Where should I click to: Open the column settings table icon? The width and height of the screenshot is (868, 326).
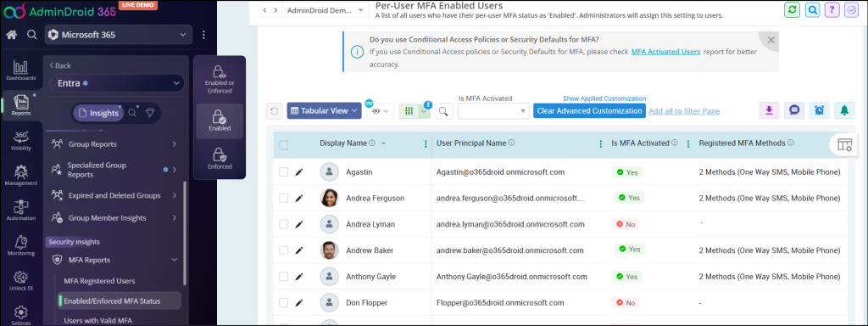coord(845,144)
